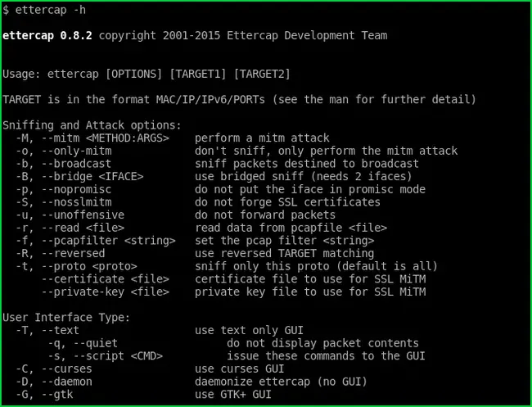Viewport: 532px width, 407px height.
Task: Click the "--gtk" option text
Action: coord(57,395)
